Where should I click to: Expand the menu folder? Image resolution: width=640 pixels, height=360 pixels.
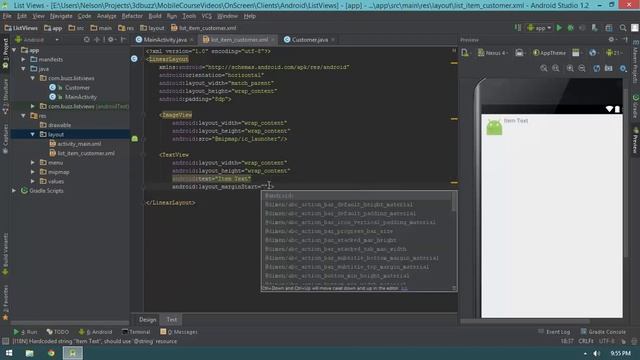(33, 162)
